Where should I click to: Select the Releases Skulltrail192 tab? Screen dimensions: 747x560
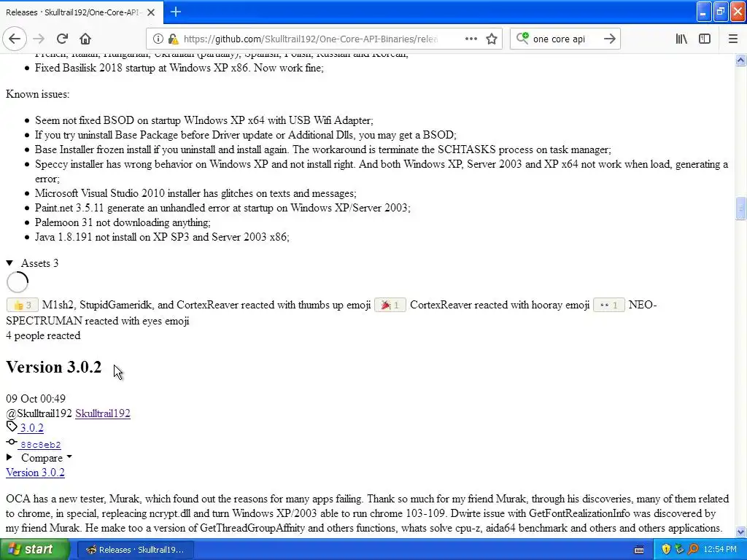(72, 12)
